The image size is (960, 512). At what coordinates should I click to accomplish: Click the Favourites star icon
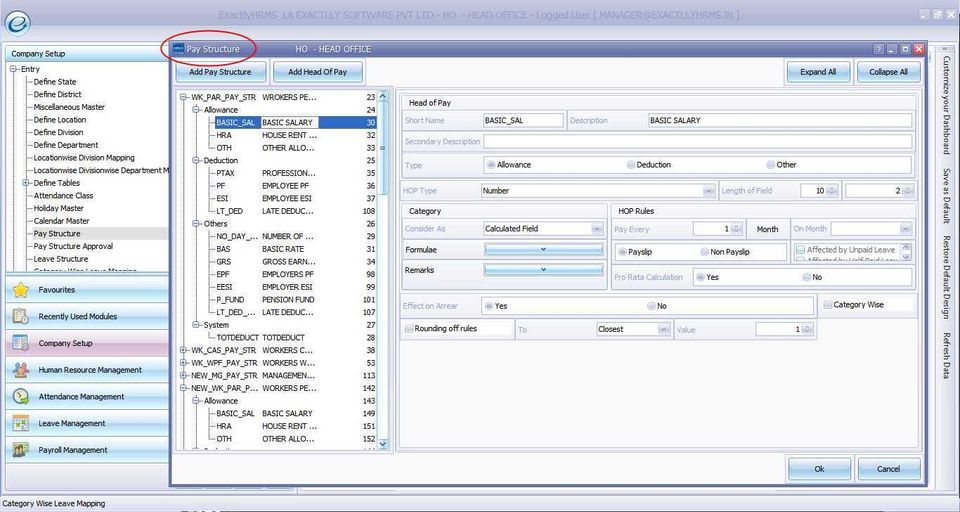(x=20, y=290)
